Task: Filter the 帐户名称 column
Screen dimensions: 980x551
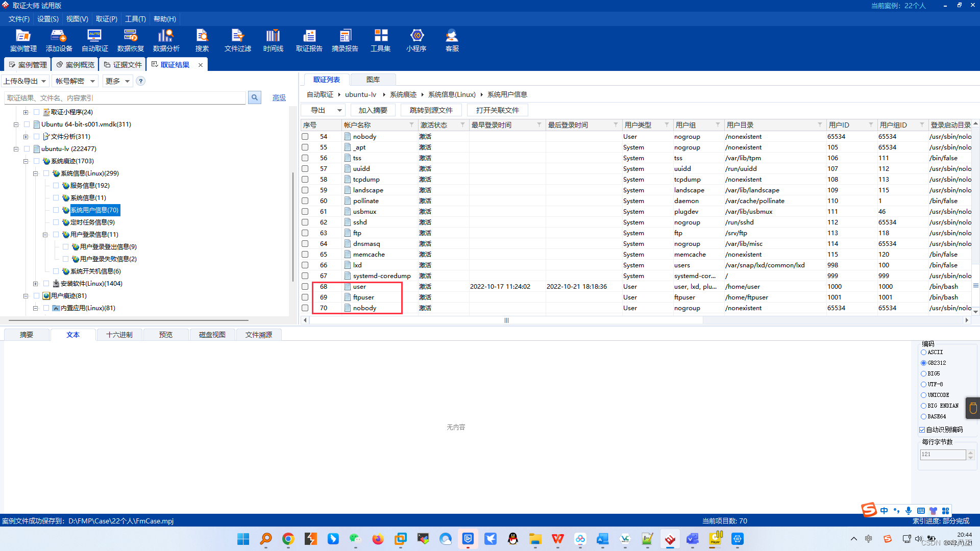Action: [x=411, y=124]
